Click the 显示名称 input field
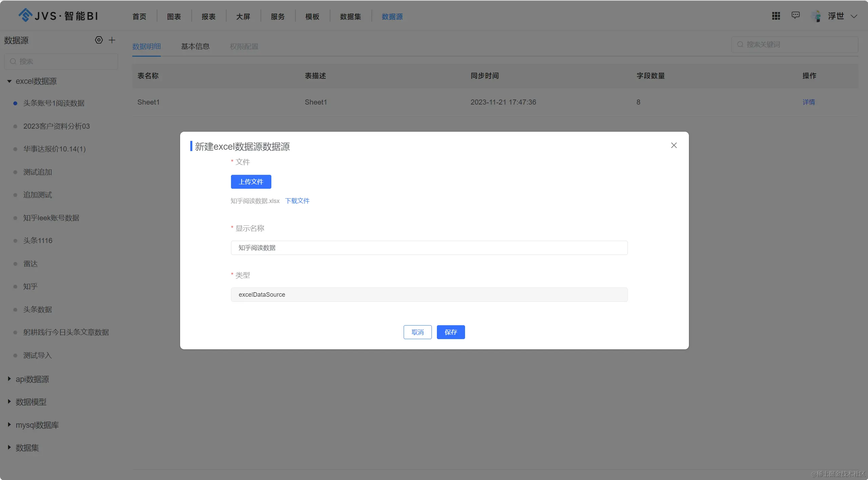This screenshot has height=480, width=868. coord(429,248)
